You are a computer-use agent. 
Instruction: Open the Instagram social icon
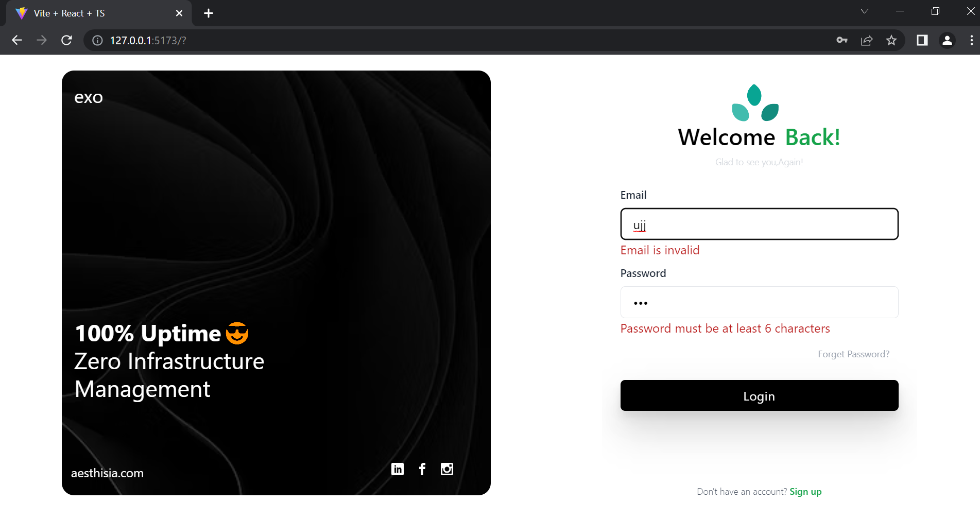tap(447, 469)
